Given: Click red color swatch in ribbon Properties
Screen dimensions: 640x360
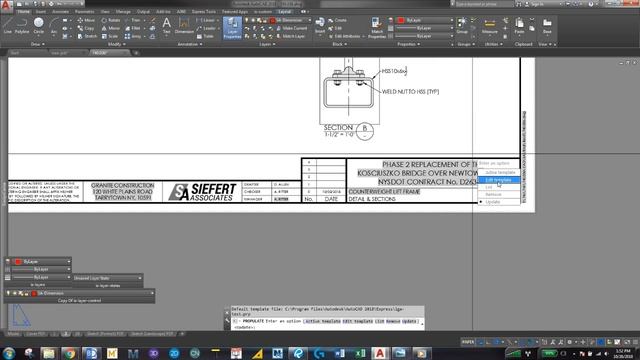Looking at the screenshot, I should coord(401,20).
